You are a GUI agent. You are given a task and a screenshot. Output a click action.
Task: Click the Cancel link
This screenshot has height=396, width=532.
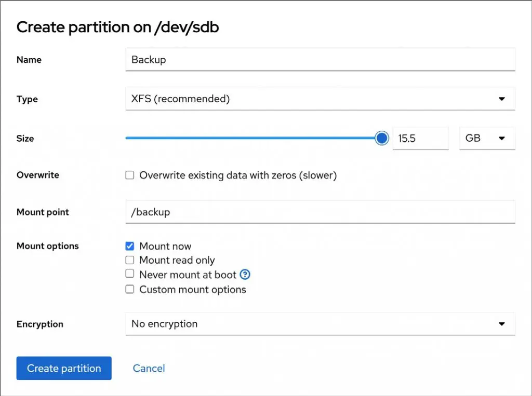click(x=149, y=368)
